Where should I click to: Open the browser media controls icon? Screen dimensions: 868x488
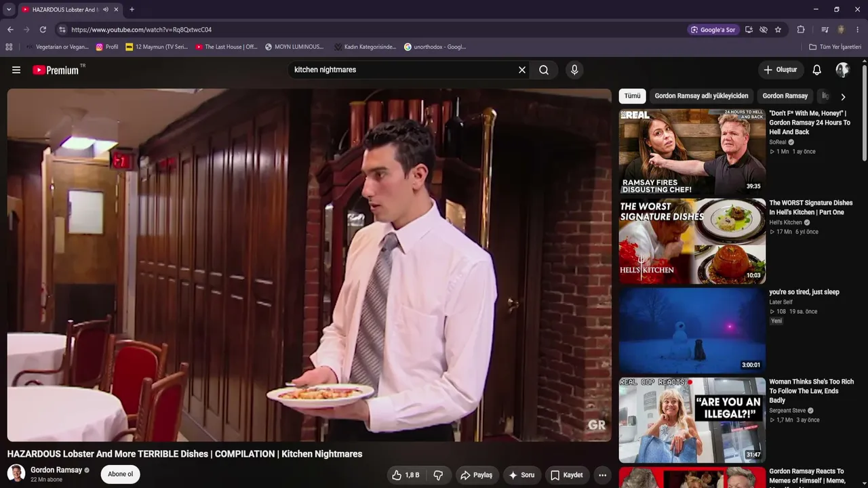pyautogui.click(x=825, y=30)
